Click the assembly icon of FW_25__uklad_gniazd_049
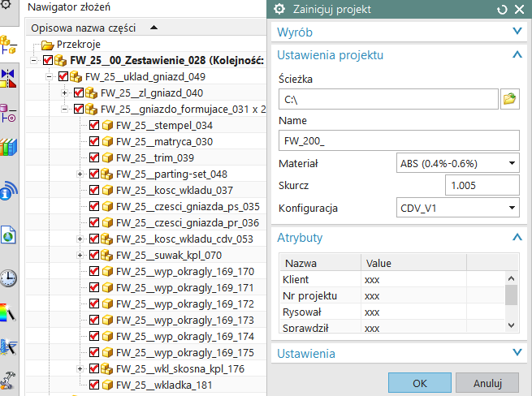This screenshot has height=396, width=532. (76, 76)
